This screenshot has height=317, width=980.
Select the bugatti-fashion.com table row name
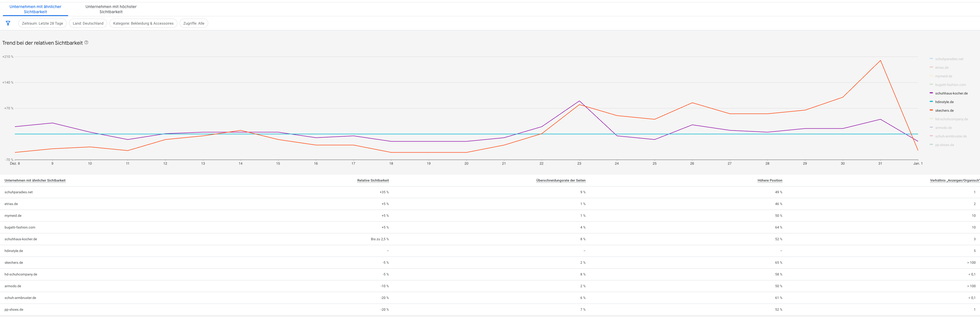(x=20, y=228)
